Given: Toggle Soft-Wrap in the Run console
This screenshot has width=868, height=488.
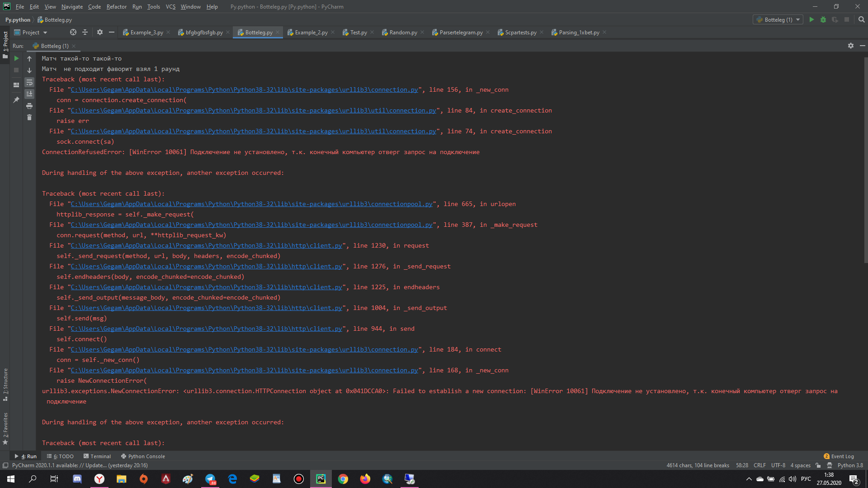Looking at the screenshot, I should pos(29,82).
